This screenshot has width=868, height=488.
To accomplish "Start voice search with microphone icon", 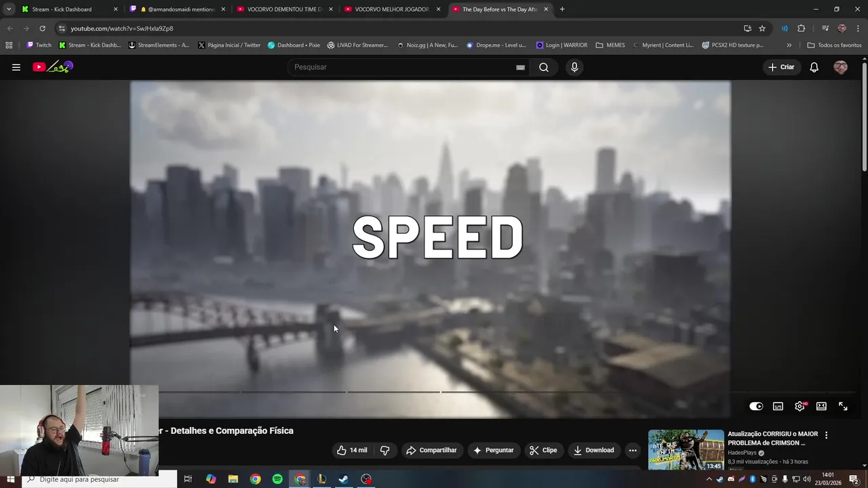I will (574, 67).
